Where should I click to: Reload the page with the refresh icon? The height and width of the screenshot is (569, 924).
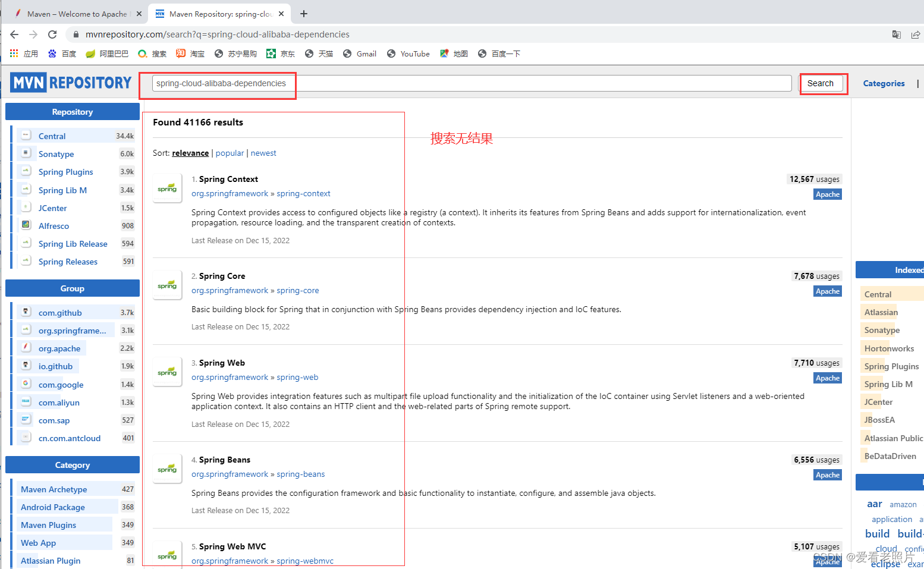[x=52, y=34]
